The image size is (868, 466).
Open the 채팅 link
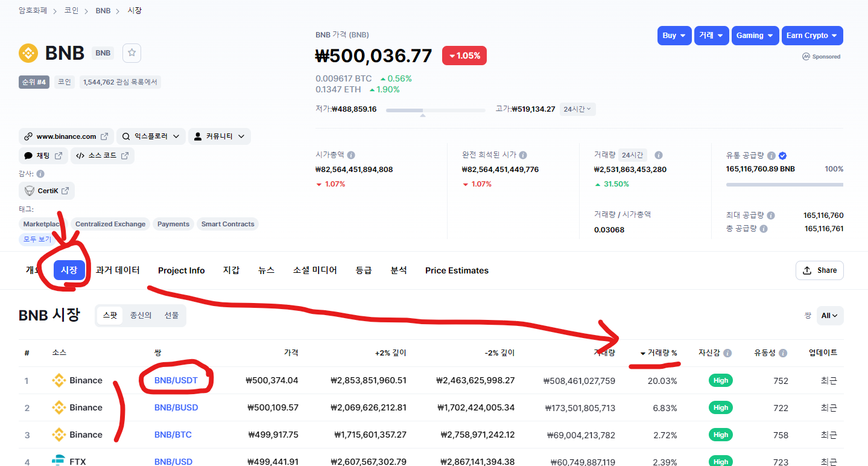[43, 156]
